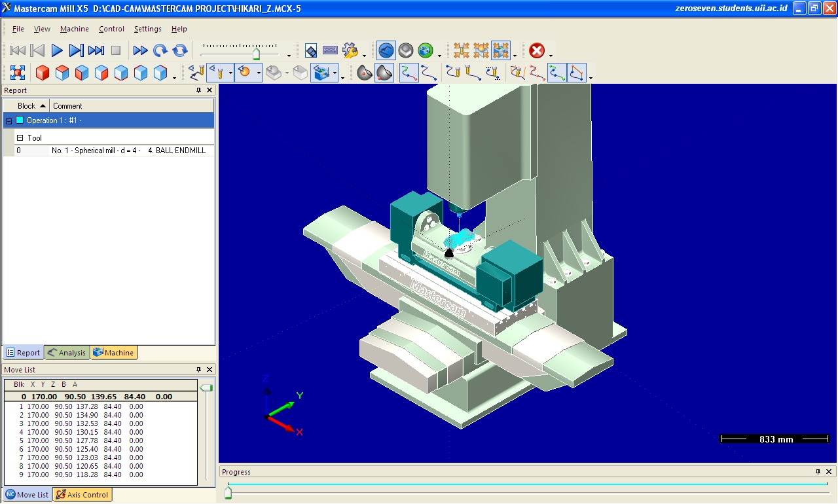Select the shaded globe display icon
Screen dimensions: 838x504
427,50
